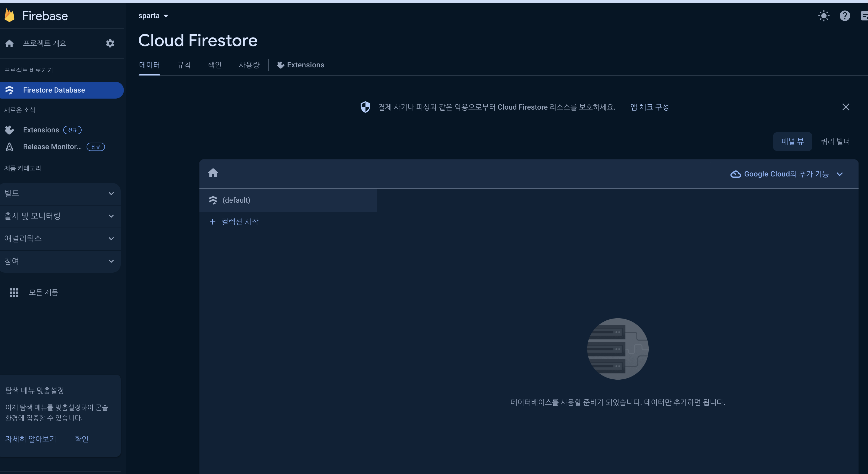
Task: Dismiss the App Check banner
Action: pyautogui.click(x=846, y=107)
